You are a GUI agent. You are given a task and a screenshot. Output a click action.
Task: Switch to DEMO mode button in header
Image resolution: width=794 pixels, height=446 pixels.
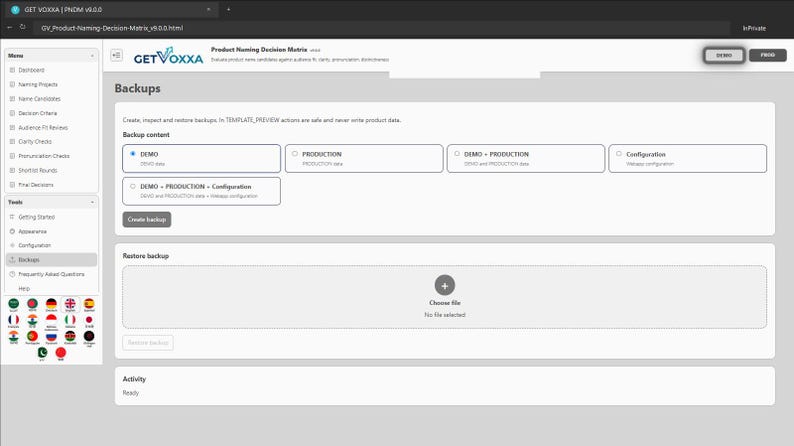tap(724, 55)
